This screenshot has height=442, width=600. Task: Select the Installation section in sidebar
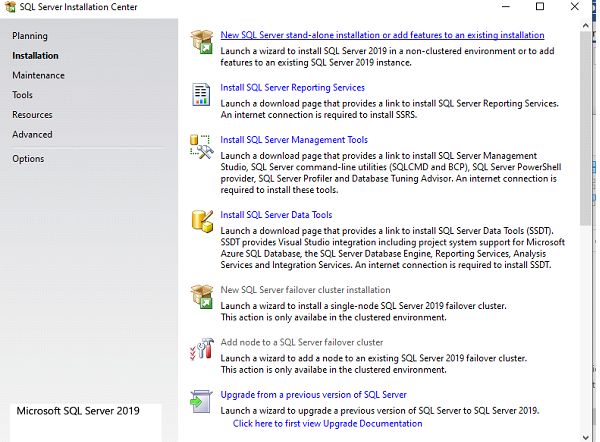click(35, 56)
